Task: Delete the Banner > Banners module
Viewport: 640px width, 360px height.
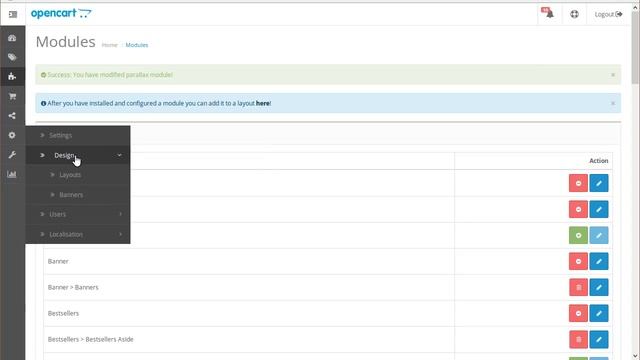Action: point(578,287)
